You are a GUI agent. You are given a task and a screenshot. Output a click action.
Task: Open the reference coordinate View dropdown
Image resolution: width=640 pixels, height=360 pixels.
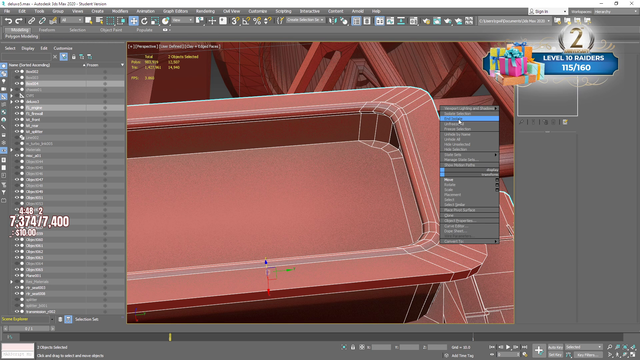point(182,20)
